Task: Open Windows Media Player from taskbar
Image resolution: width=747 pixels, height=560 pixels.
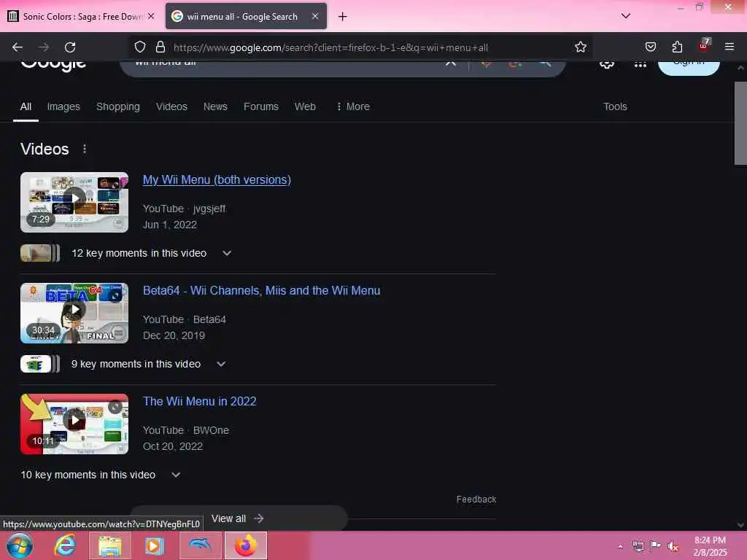Action: (155, 545)
